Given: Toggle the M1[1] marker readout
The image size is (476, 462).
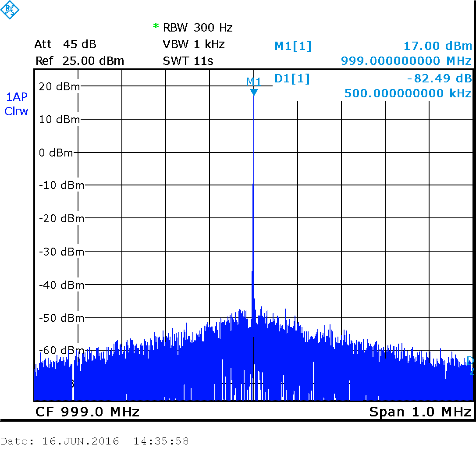Looking at the screenshot, I should pos(293,46).
